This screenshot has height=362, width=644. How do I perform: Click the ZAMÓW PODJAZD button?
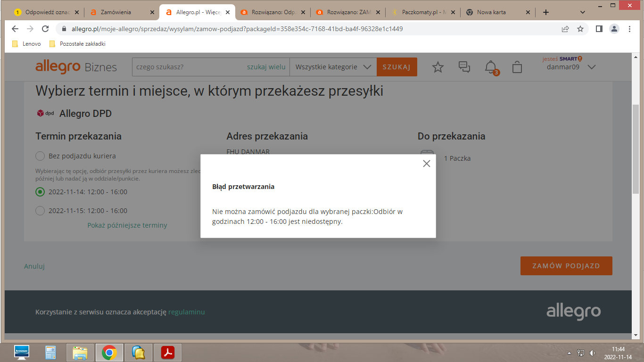point(566,265)
